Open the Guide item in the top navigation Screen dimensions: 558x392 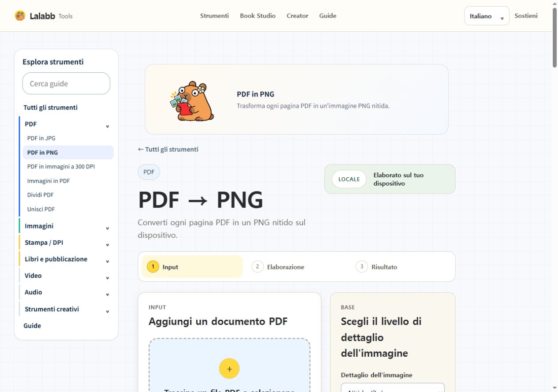(x=328, y=16)
